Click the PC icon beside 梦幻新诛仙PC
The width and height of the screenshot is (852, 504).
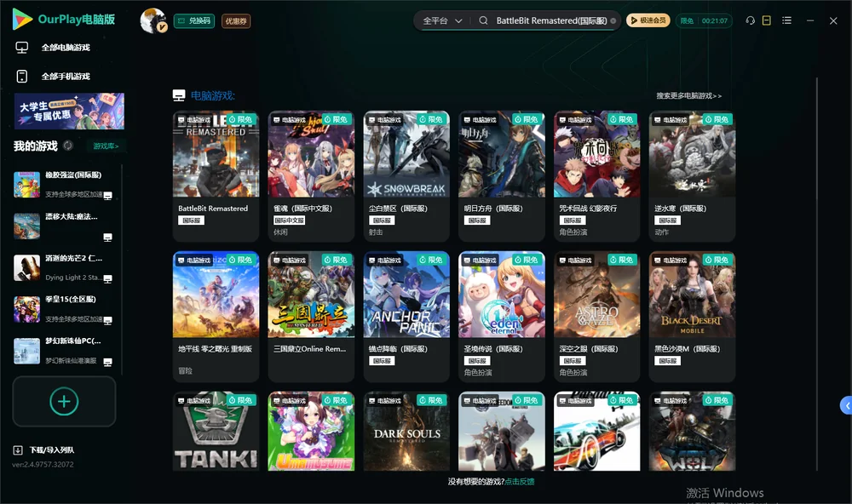[107, 363]
